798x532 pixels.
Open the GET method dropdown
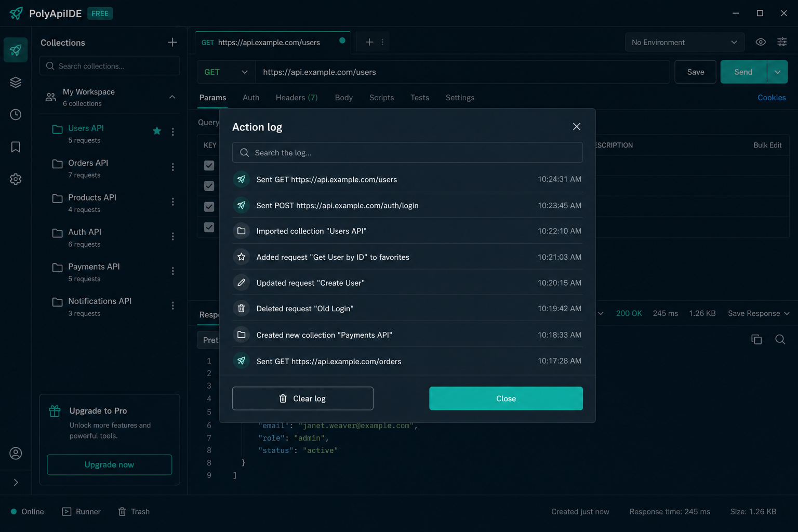(226, 72)
